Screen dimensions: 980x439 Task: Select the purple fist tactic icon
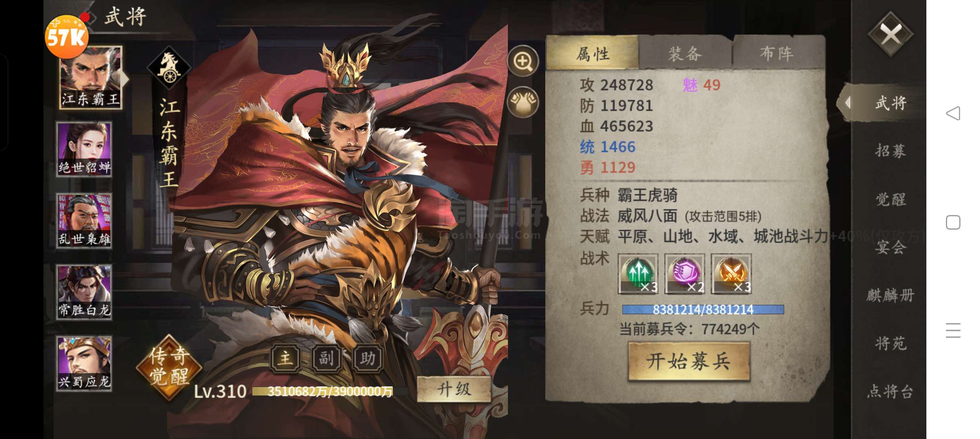[x=685, y=274]
